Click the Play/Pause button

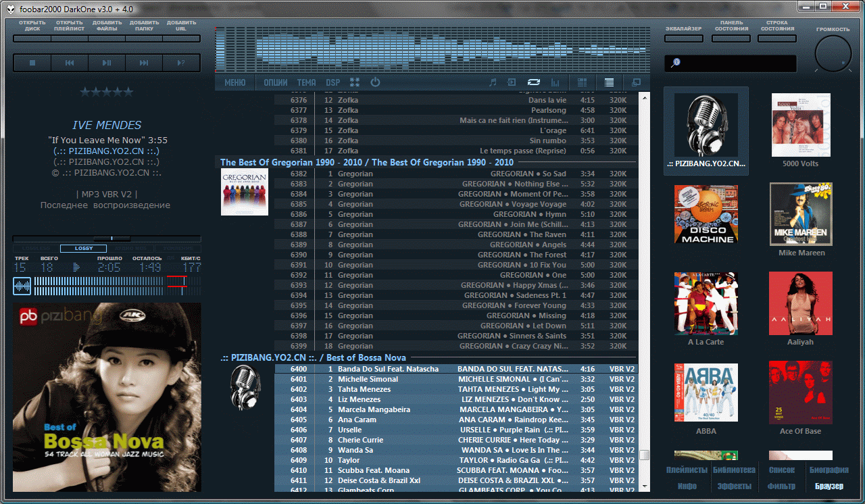(x=107, y=63)
